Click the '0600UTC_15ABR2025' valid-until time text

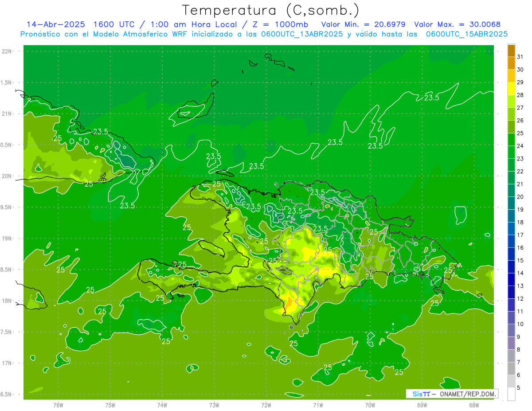467,34
